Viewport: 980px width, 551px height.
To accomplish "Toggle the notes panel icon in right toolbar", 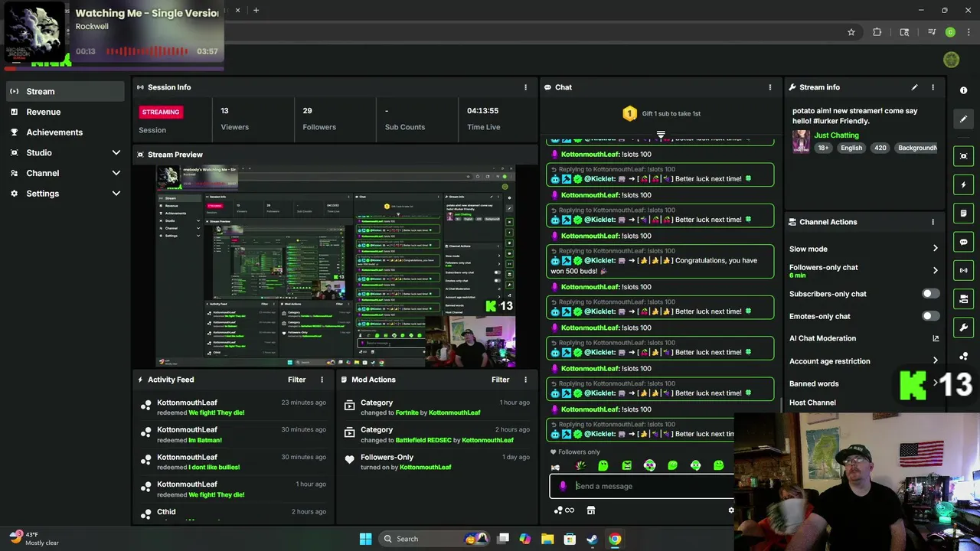I will pyautogui.click(x=963, y=213).
